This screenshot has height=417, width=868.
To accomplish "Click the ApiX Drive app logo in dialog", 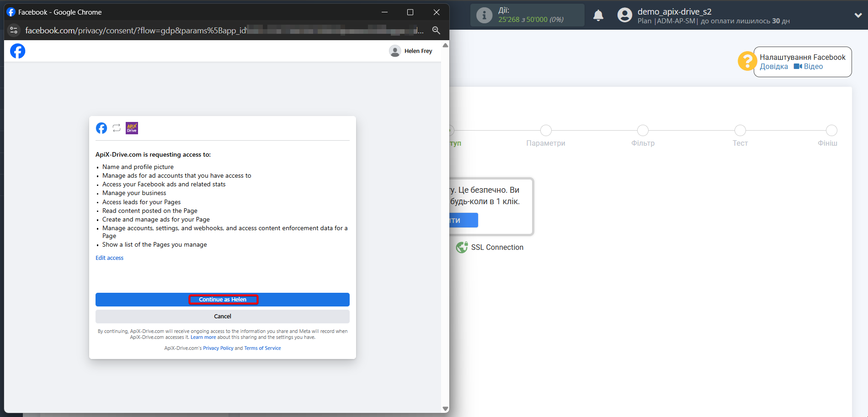I will (132, 128).
